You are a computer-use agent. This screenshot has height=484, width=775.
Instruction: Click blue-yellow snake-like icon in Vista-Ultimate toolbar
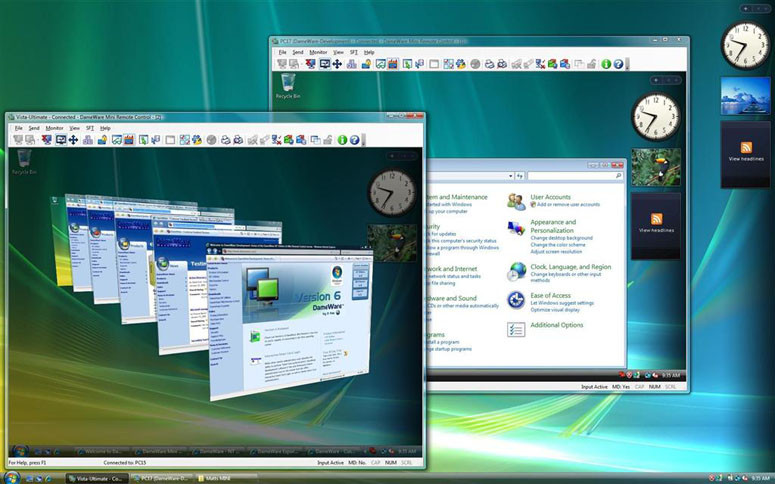tap(197, 140)
